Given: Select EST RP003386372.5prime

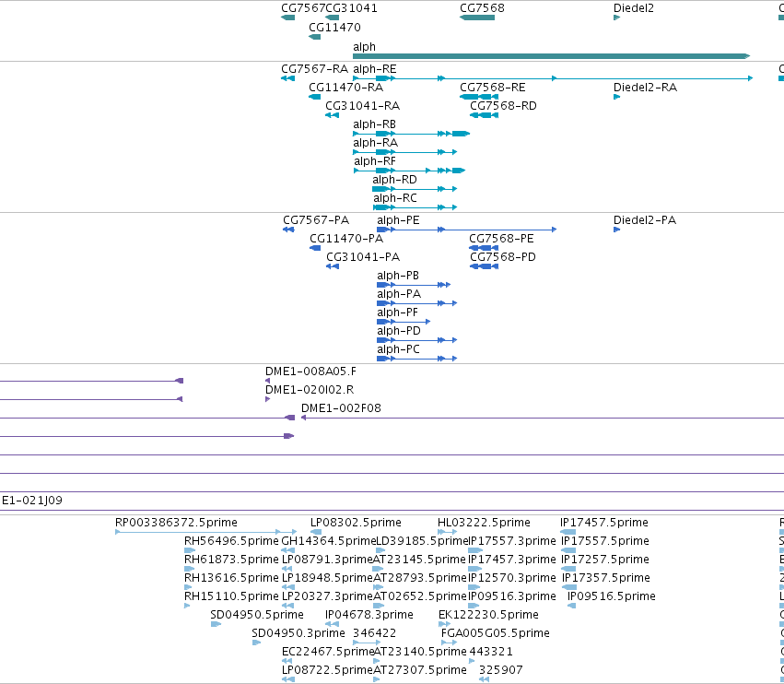Looking at the screenshot, I should pyautogui.click(x=206, y=532).
